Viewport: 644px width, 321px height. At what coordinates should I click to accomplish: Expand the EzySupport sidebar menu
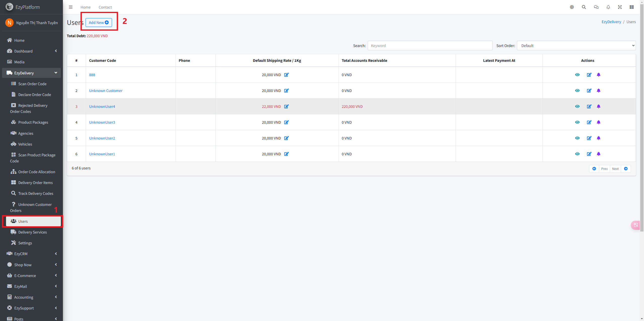[31, 308]
